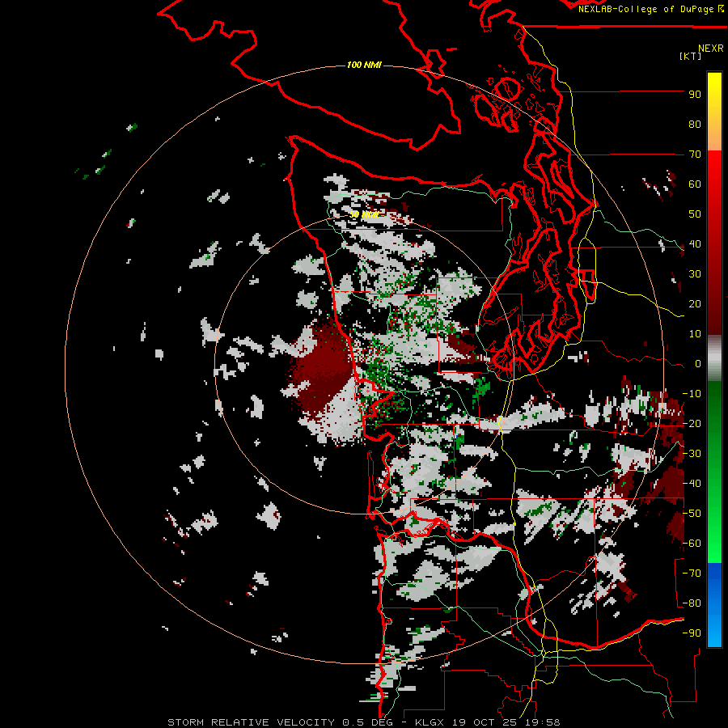728x728 pixels.
Task: Click the -30 knot scale value
Action: point(692,454)
